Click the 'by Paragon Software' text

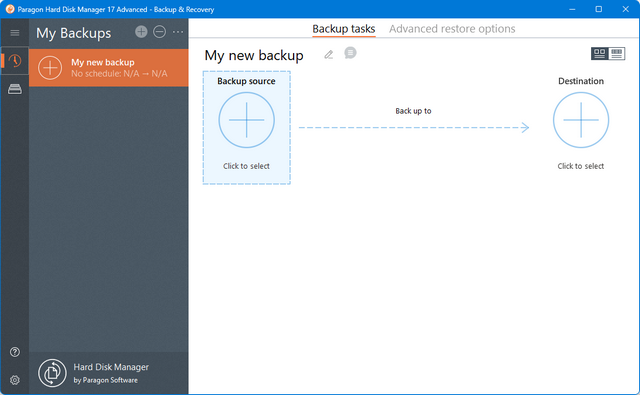point(106,380)
